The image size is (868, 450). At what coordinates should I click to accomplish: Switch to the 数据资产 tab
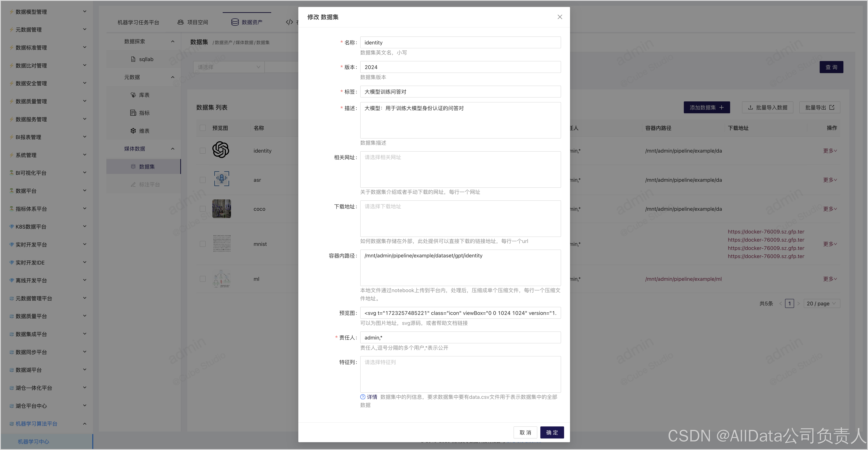pos(247,22)
